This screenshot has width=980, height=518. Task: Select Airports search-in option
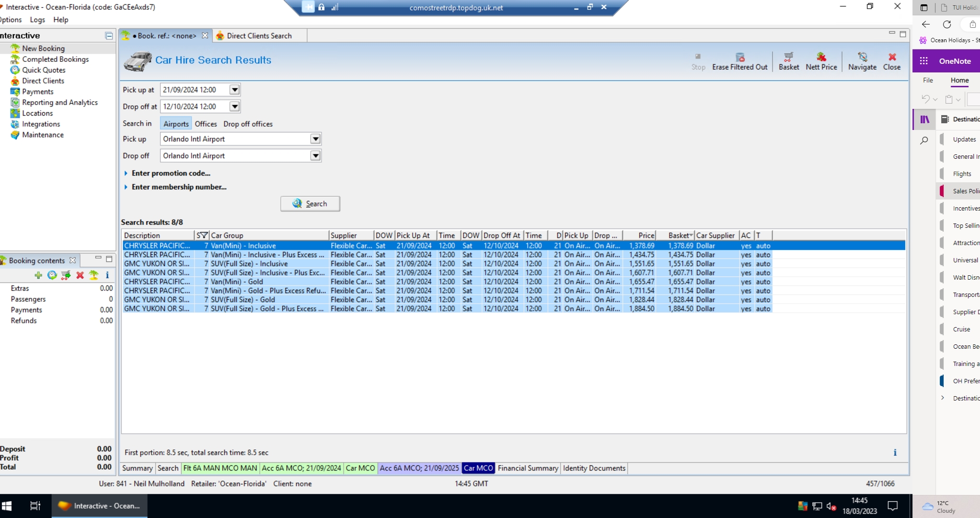coord(176,124)
